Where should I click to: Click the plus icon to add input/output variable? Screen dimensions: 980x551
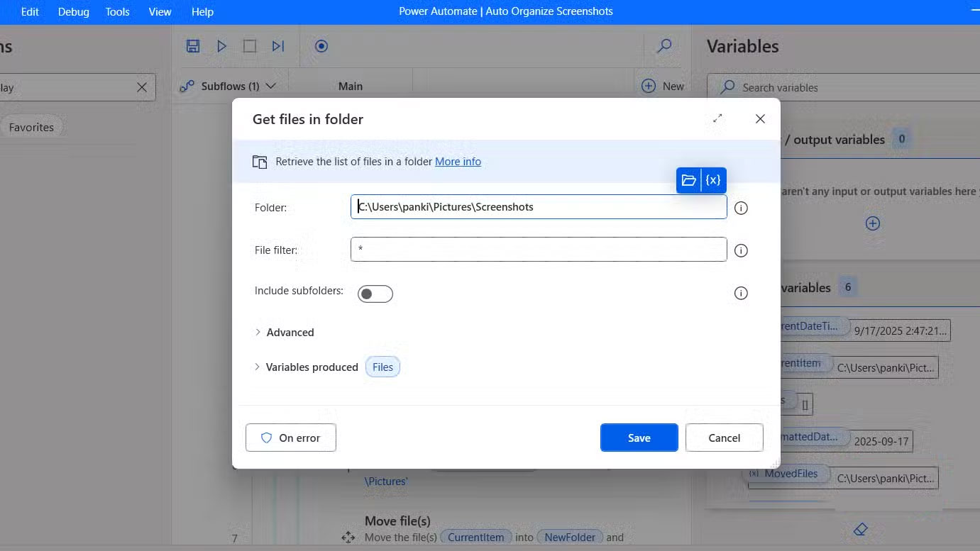click(873, 223)
